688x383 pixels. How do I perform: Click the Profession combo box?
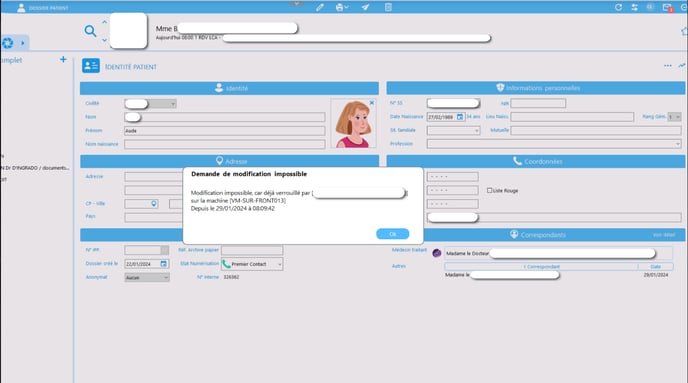(554, 144)
